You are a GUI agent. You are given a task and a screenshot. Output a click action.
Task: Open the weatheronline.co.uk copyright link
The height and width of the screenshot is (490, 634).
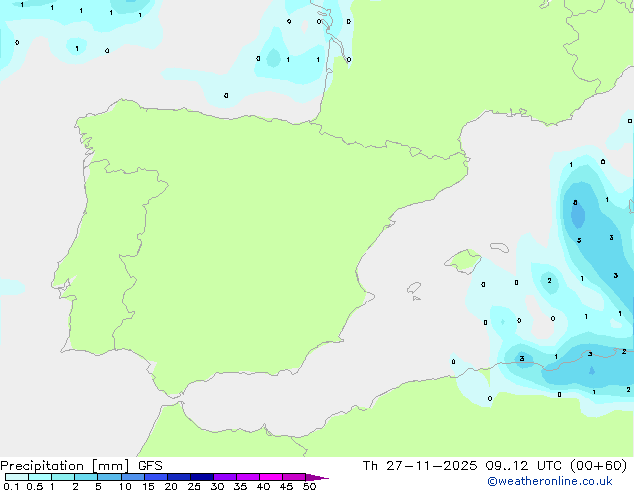point(550,481)
